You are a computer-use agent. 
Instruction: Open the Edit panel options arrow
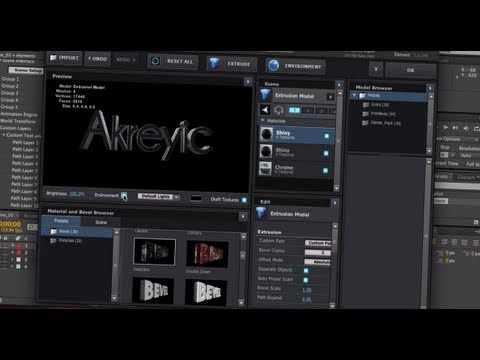pos(334,202)
